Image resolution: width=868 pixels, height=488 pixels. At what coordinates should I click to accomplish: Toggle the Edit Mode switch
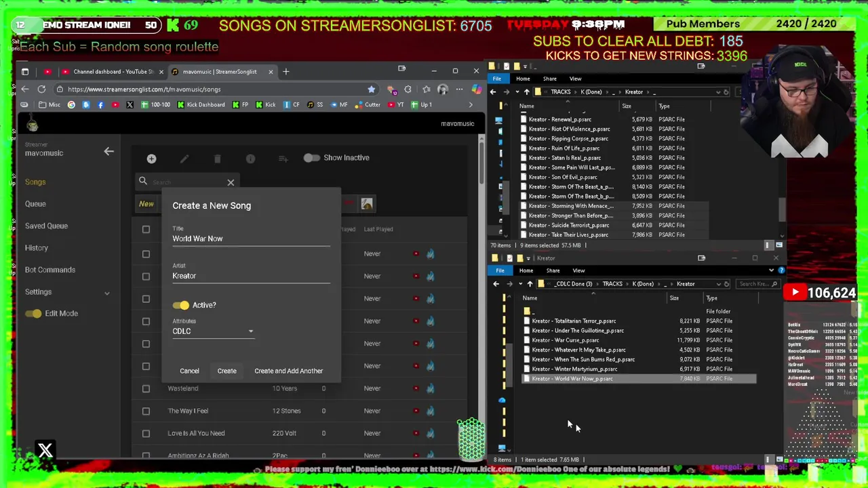click(33, 313)
